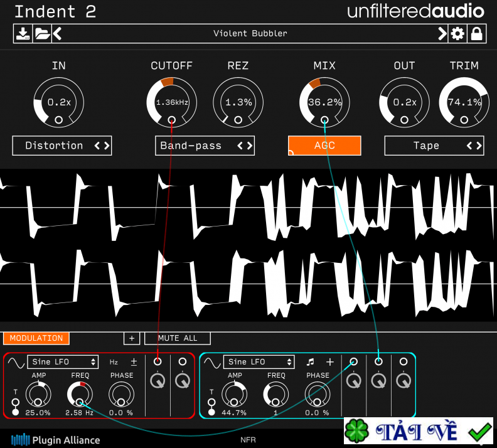The image size is (497, 448).
Task: Toggle the ± polarity on red LFO
Action: [134, 362]
